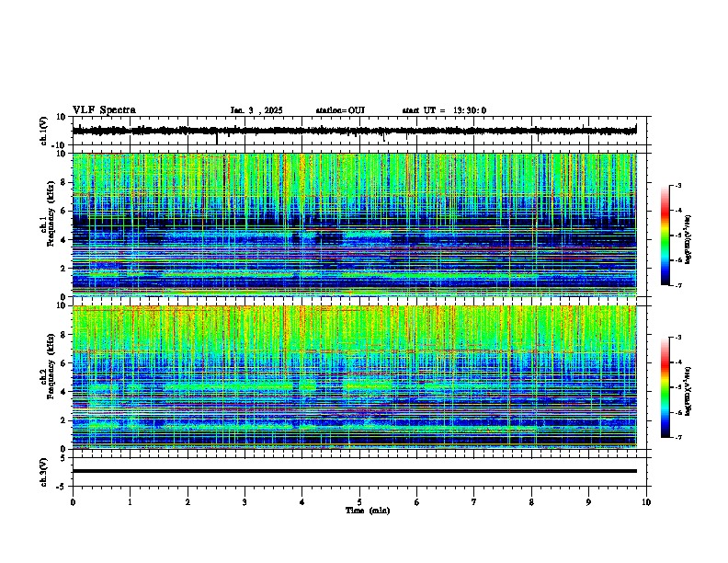Click the ch.2 frequency axis "6" tick label
Viewport: 728px width, 563px height.
click(x=63, y=363)
